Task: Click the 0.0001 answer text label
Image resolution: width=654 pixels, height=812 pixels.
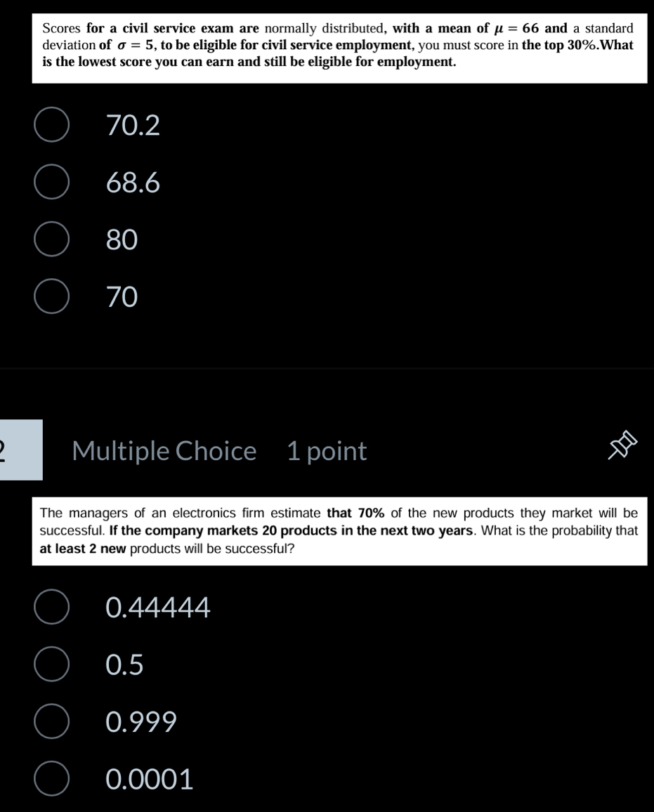Action: click(149, 780)
